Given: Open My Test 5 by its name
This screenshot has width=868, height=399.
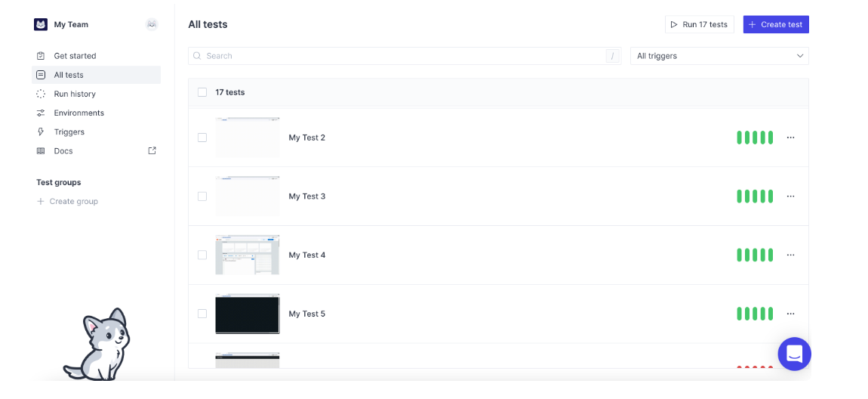Looking at the screenshot, I should (306, 314).
